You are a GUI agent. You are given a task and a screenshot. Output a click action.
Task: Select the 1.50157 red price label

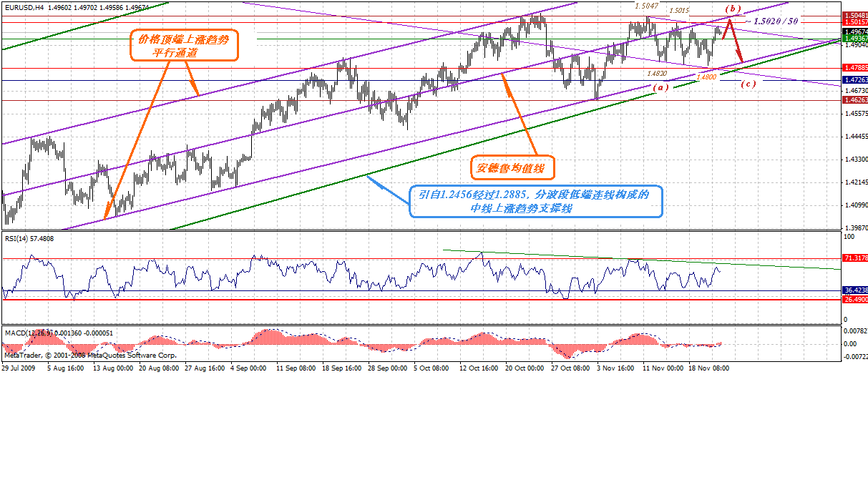point(855,22)
